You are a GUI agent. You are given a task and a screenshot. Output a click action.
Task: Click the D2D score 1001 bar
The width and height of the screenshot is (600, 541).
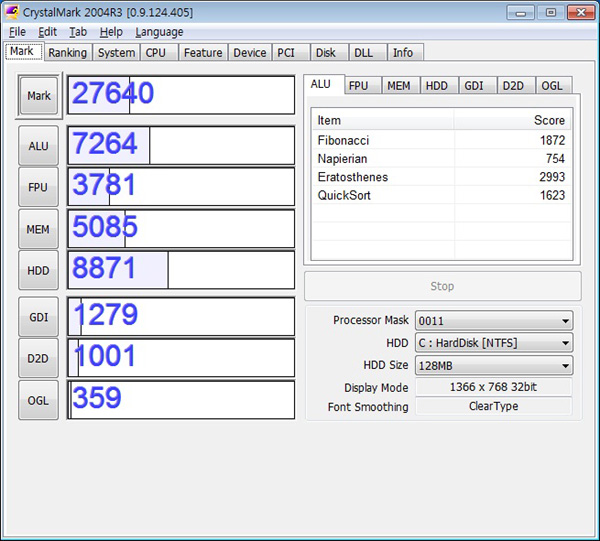181,358
